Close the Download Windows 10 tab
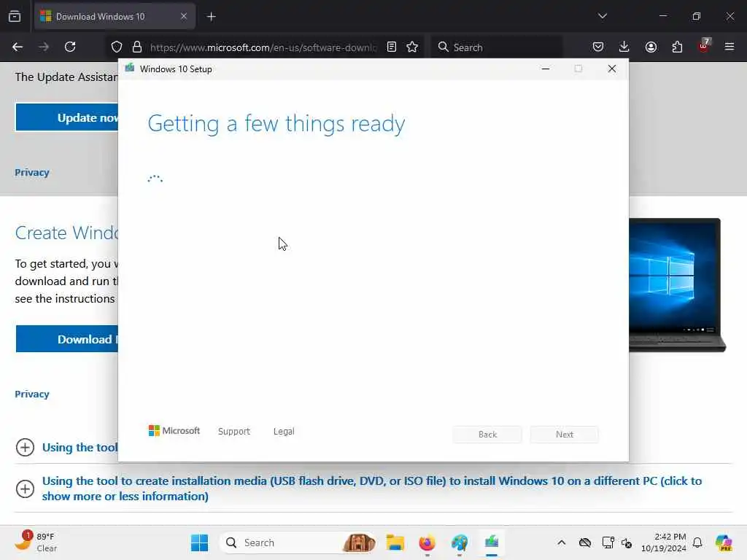The width and height of the screenshot is (747, 560). [x=184, y=16]
